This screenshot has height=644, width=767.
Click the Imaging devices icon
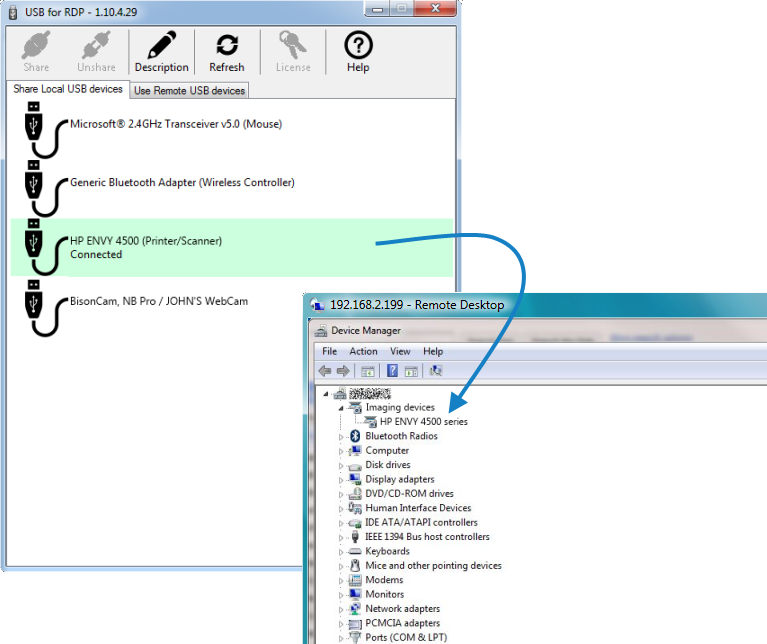(x=355, y=407)
